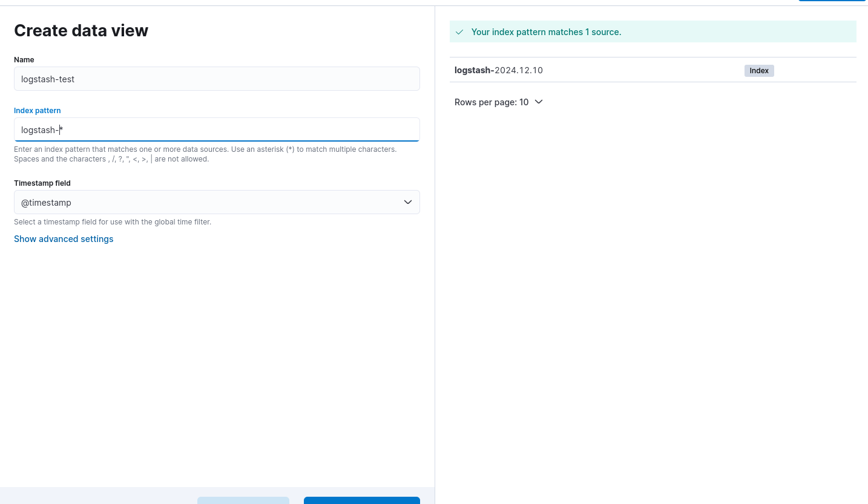The image size is (868, 504).
Task: Focus the Index pattern input box
Action: [216, 129]
